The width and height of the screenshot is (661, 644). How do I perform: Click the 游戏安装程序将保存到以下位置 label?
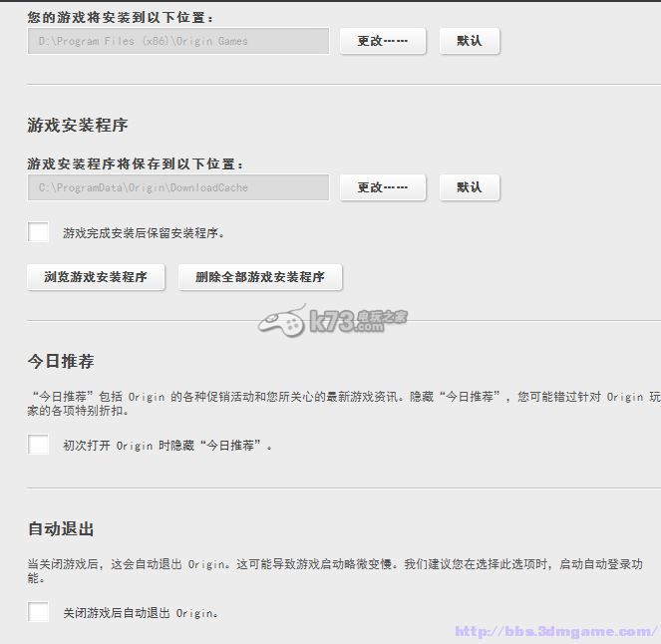(x=136, y=163)
